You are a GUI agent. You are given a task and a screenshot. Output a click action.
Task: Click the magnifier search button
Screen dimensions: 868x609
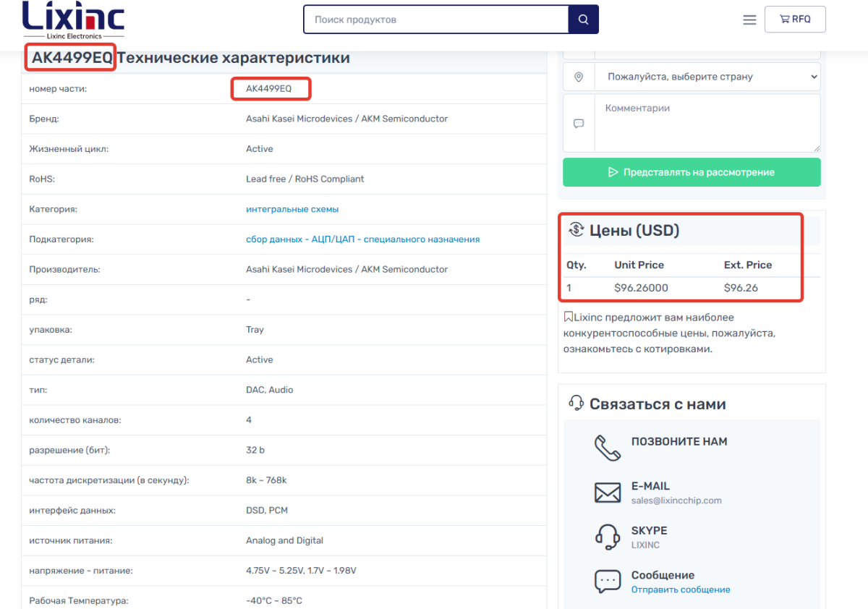(x=584, y=20)
